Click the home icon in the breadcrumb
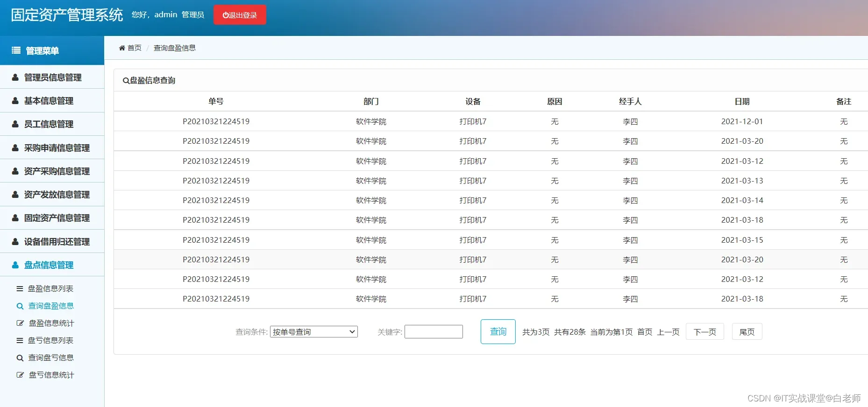 point(122,48)
